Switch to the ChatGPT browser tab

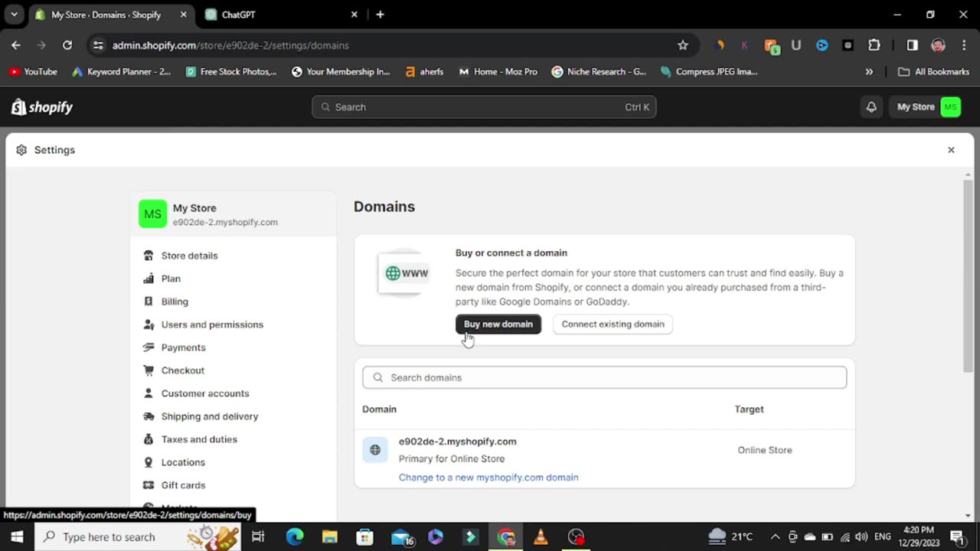click(279, 15)
